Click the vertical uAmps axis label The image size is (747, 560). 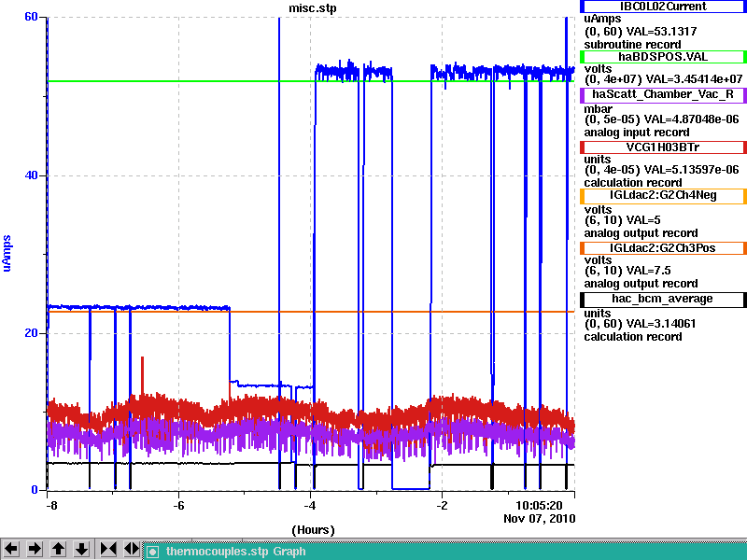click(x=7, y=253)
